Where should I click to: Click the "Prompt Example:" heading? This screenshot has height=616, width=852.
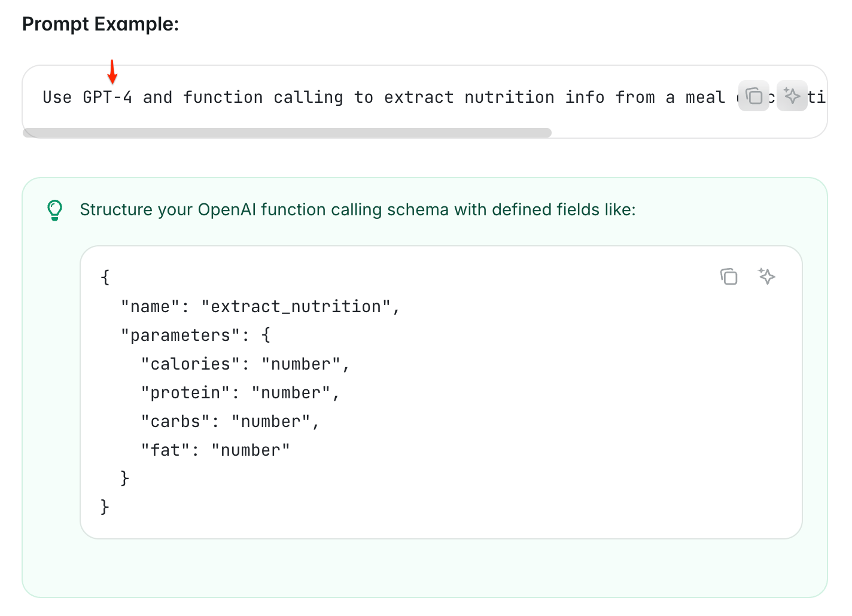[101, 25]
